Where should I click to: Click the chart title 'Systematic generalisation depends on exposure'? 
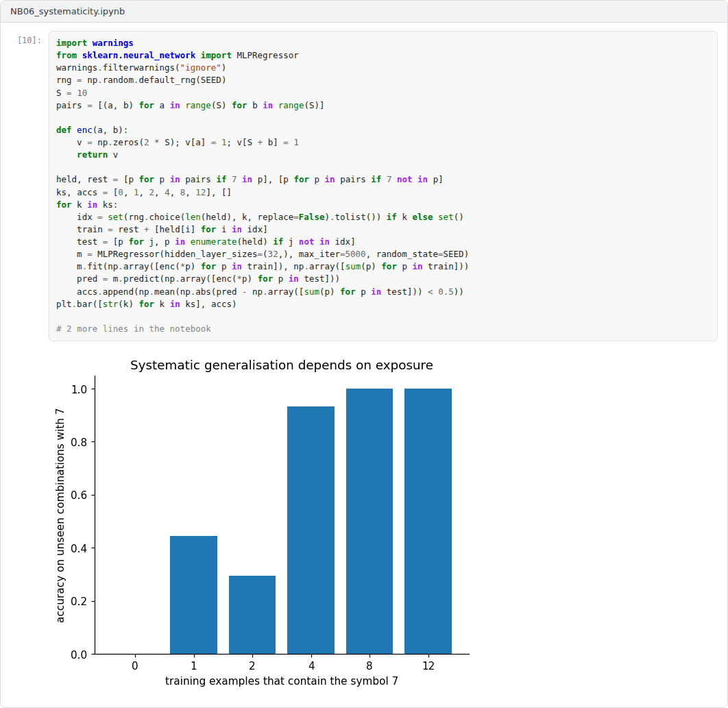point(281,365)
